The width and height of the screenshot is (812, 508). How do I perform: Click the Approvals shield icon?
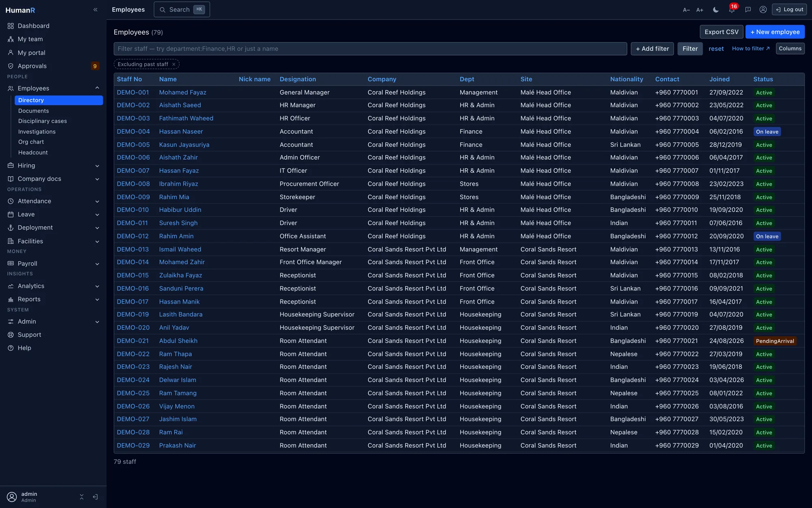tap(11, 66)
